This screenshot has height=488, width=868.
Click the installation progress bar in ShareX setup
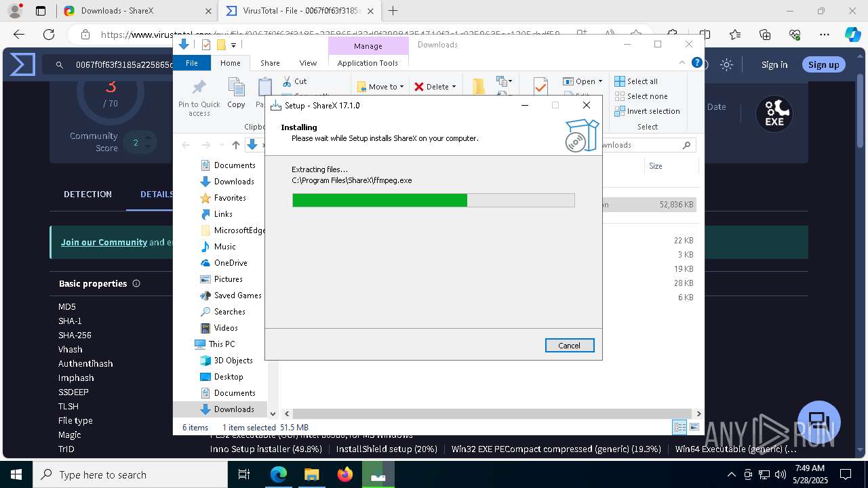tap(433, 200)
